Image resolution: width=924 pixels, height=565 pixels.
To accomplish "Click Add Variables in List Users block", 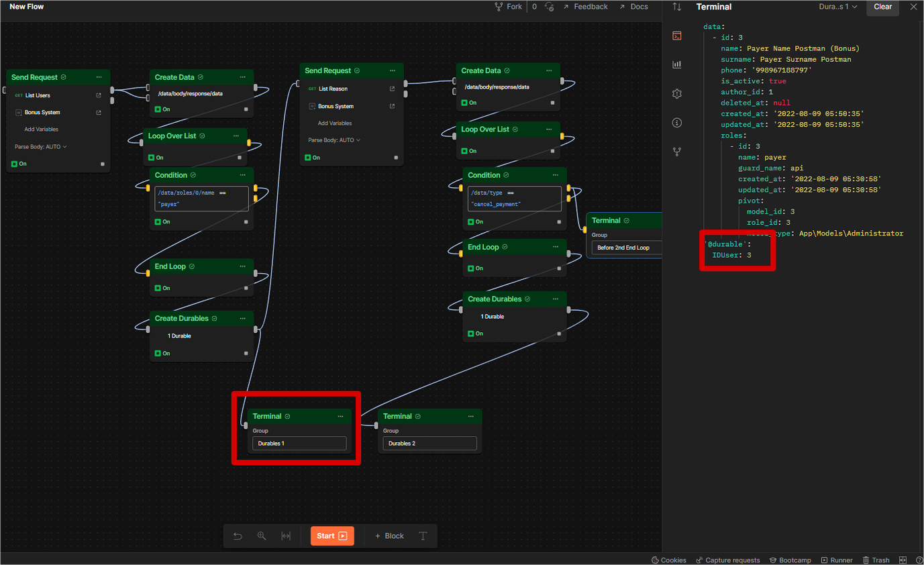I will 42,130.
